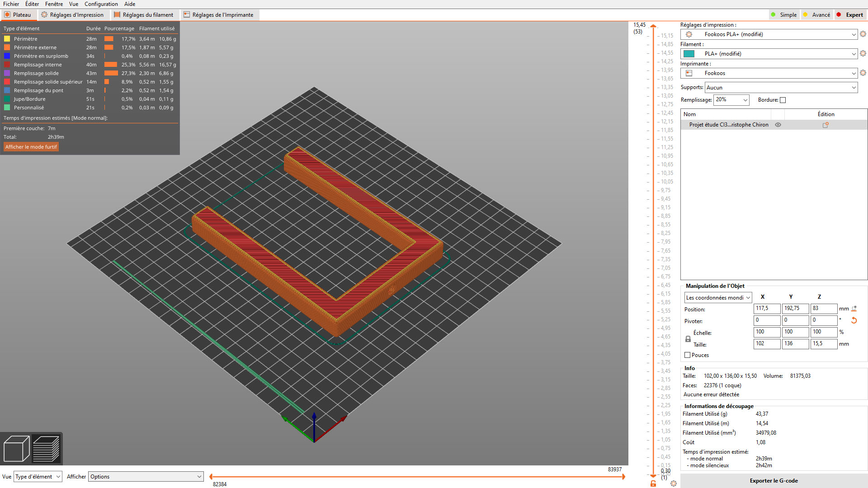868x488 pixels.
Task: Click the unlock icon below vertical slider
Action: click(653, 483)
